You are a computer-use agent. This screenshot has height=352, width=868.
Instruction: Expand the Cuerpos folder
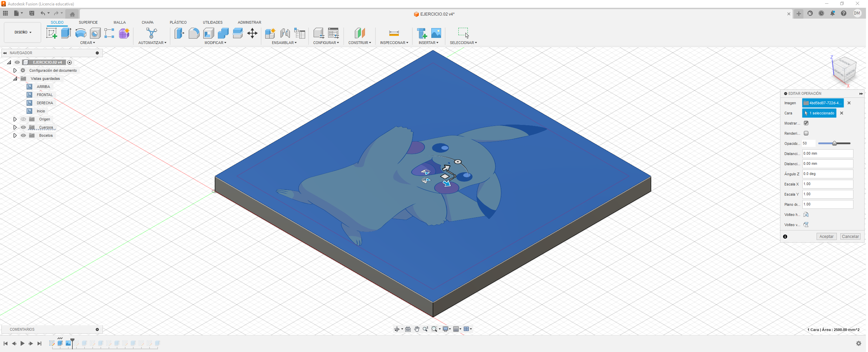pos(15,127)
